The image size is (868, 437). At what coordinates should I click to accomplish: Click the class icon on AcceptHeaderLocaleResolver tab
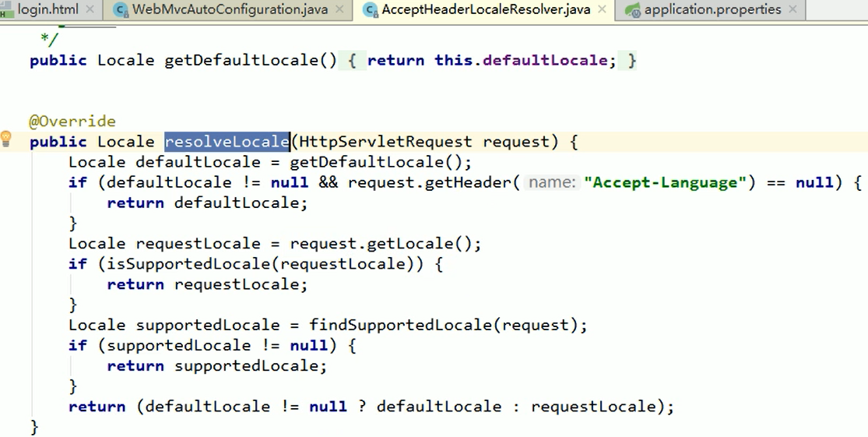pos(370,10)
